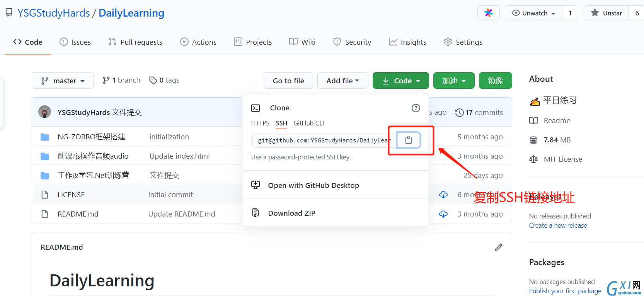Switch clone method to GitHub CLI
This screenshot has height=296, width=644.
click(309, 123)
